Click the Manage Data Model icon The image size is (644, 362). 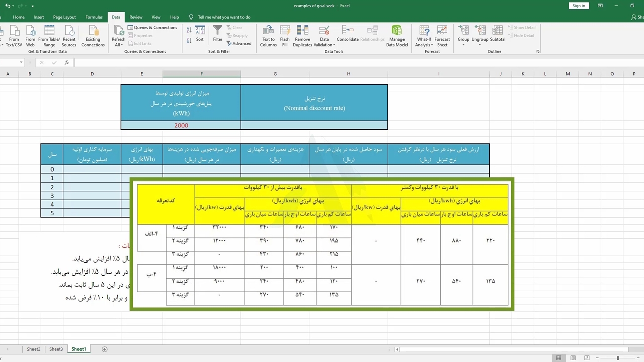(396, 31)
